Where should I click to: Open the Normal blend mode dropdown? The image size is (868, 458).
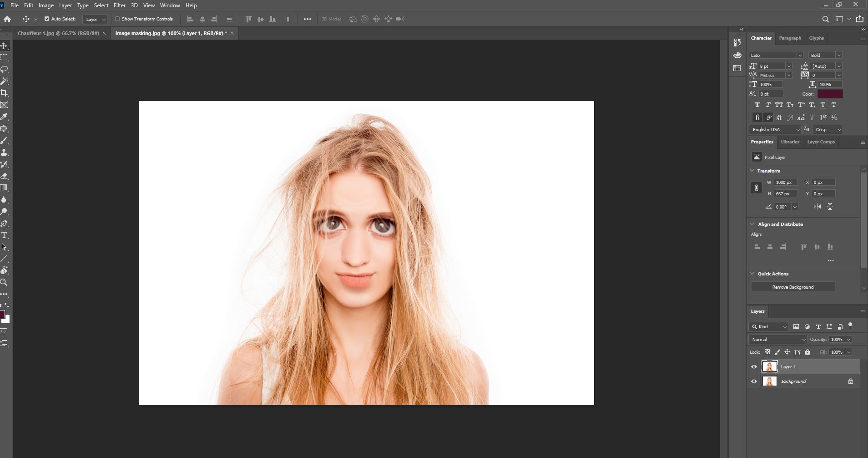[x=777, y=340]
